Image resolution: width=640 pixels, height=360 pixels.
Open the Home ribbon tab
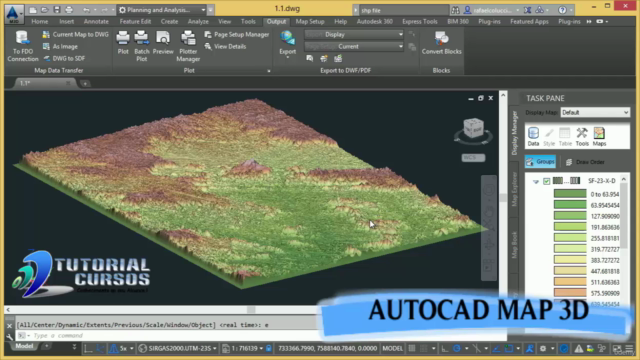coord(40,21)
